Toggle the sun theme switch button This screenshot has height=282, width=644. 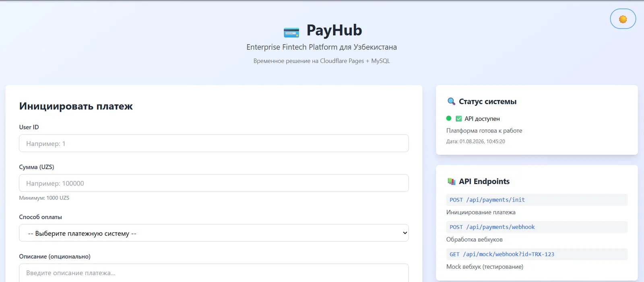pyautogui.click(x=623, y=19)
